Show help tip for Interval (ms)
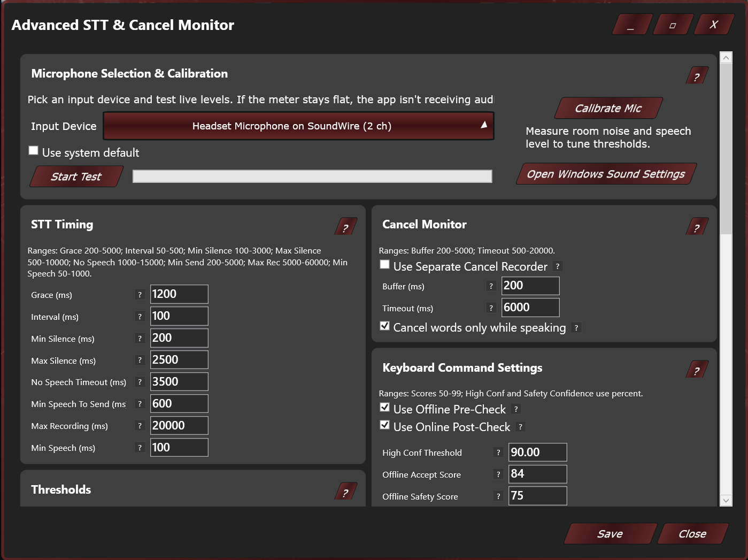This screenshot has height=560, width=748. point(140,317)
